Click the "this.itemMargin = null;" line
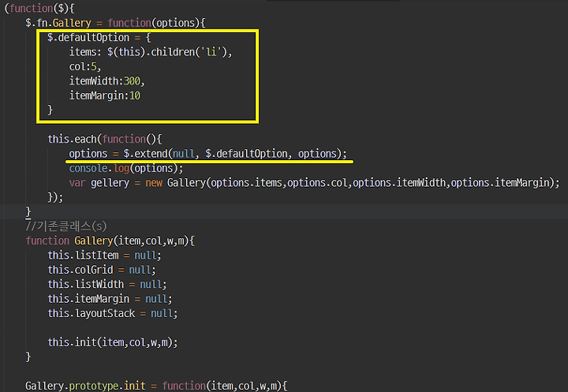Screen dimensions: 568x392 (x=110, y=299)
